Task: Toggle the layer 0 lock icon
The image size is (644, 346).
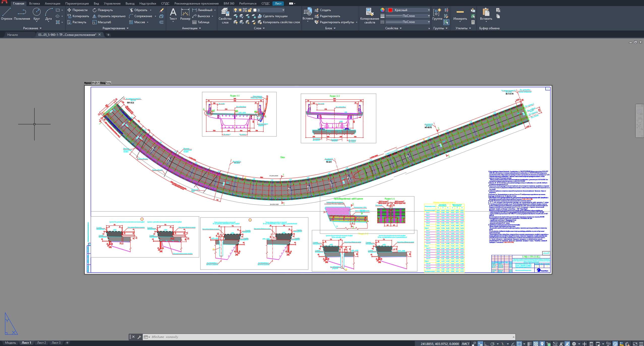Action: [250, 10]
